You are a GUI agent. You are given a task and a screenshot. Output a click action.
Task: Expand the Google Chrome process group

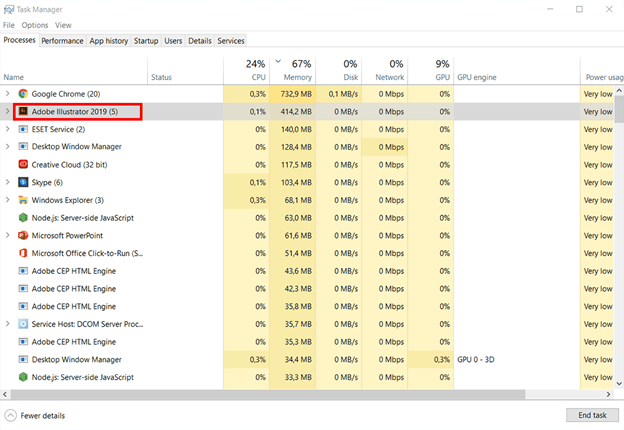click(8, 94)
